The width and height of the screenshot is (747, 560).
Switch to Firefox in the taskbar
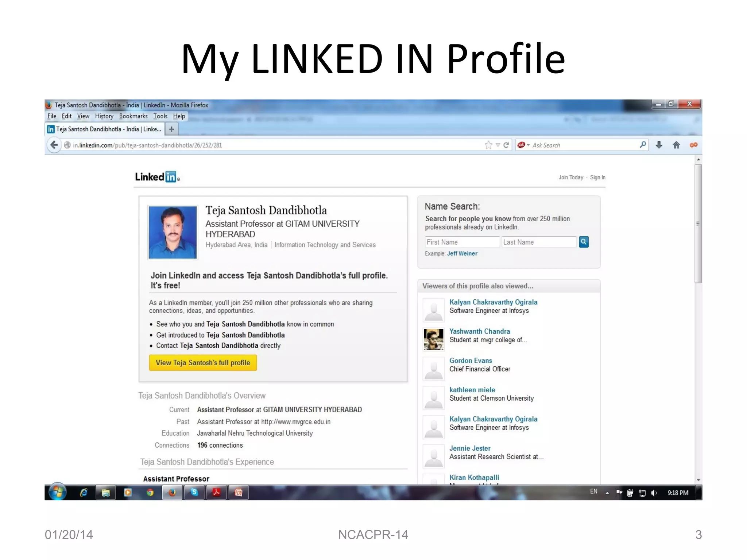pyautogui.click(x=172, y=493)
